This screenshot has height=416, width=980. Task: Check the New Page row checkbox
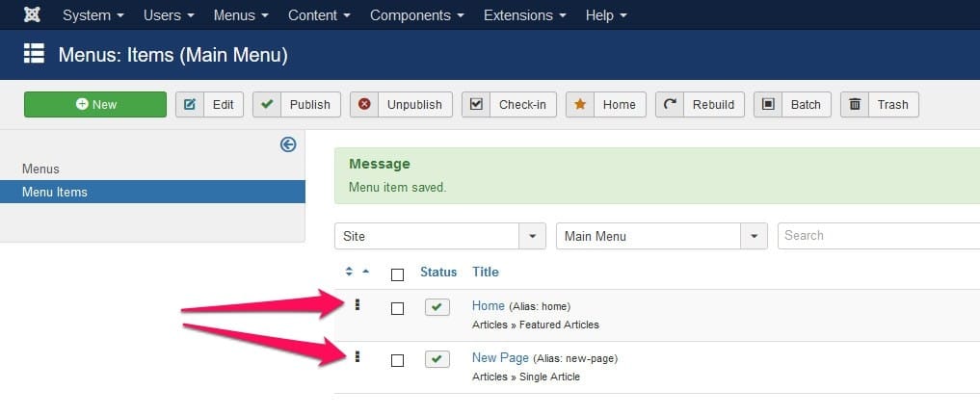pos(398,360)
